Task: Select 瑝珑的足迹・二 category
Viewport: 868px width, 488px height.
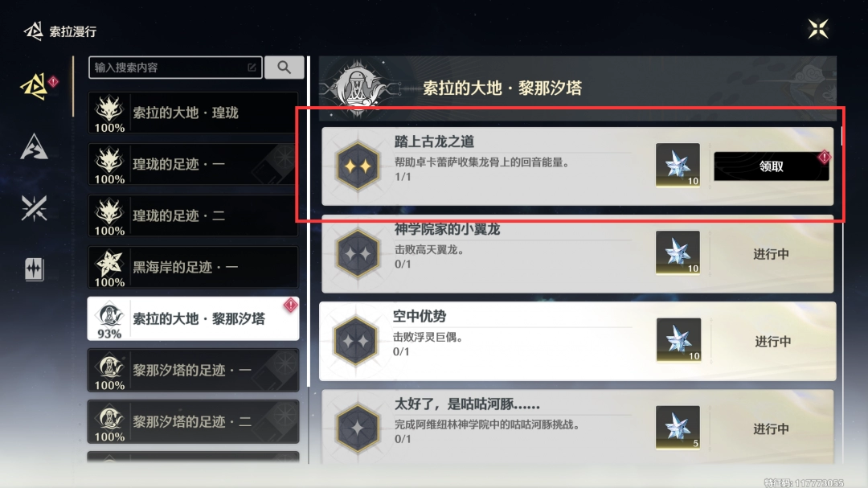Action: click(x=193, y=215)
